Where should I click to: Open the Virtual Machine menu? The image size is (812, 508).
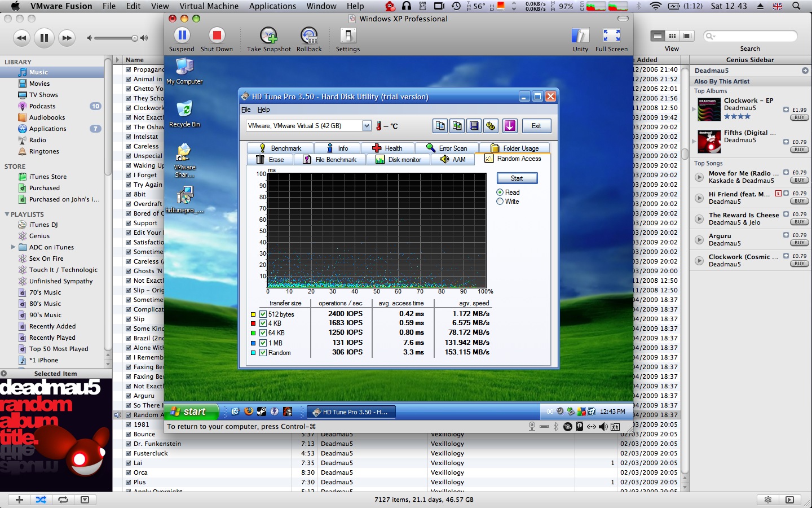coord(209,6)
